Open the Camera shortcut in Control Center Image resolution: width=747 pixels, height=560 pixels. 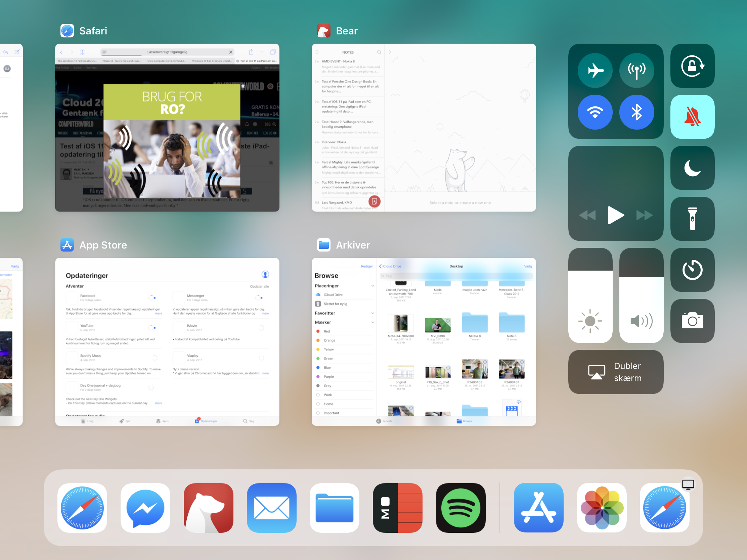click(692, 321)
